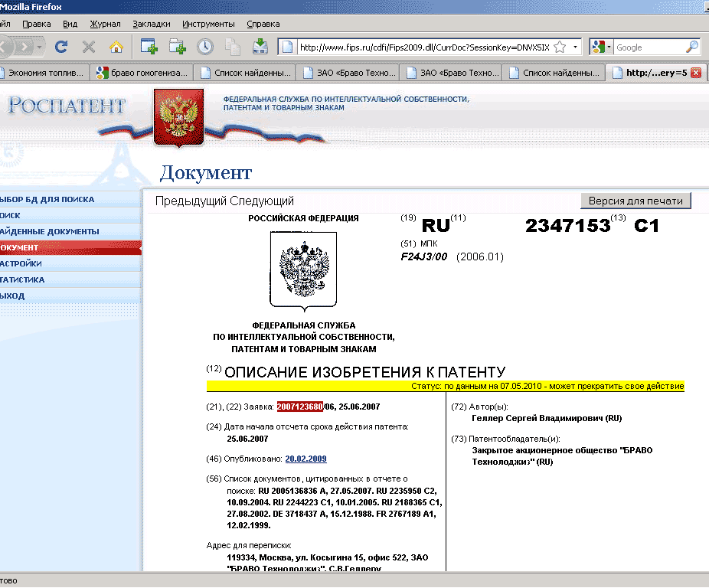Switch to the Экономия топлив... tab
The height and width of the screenshot is (588, 709).
coord(43,73)
